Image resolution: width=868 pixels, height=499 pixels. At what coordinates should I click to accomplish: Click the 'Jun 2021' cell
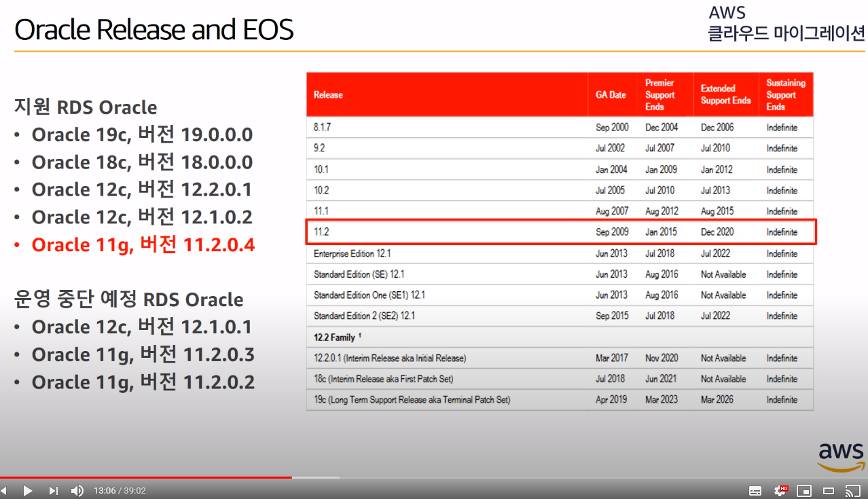point(661,379)
